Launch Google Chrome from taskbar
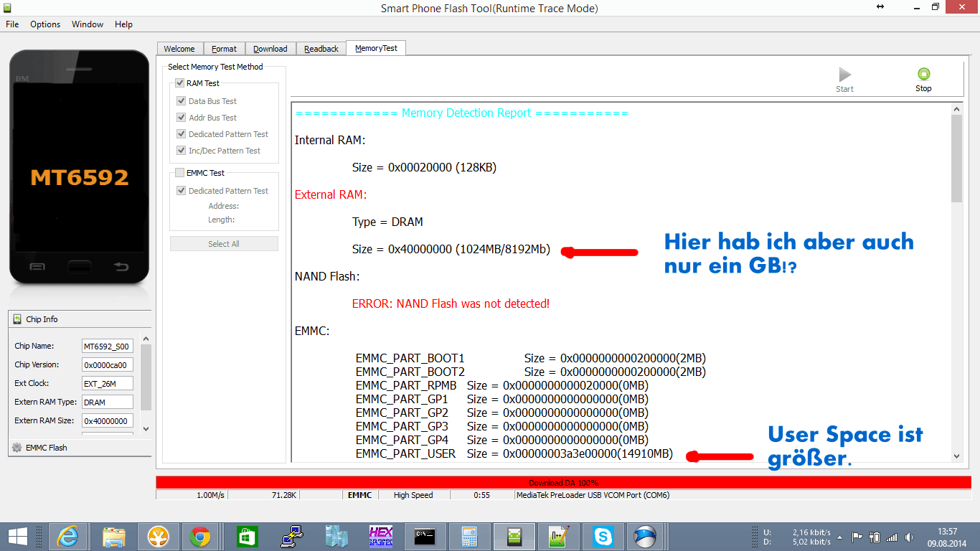The image size is (980, 551). click(200, 536)
